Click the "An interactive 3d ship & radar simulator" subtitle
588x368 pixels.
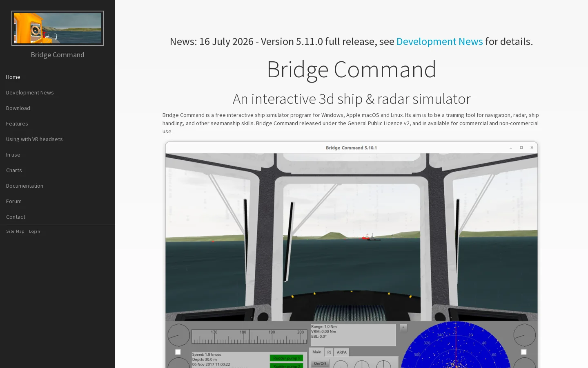352,99
